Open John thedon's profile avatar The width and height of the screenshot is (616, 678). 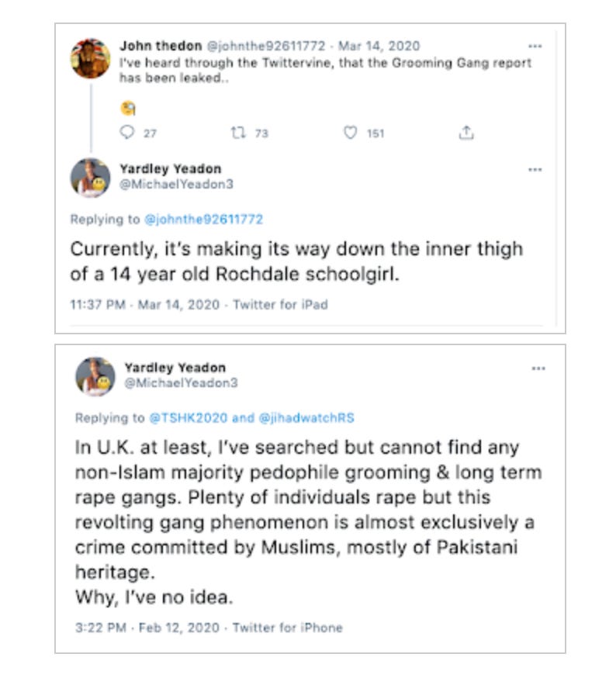[x=92, y=58]
